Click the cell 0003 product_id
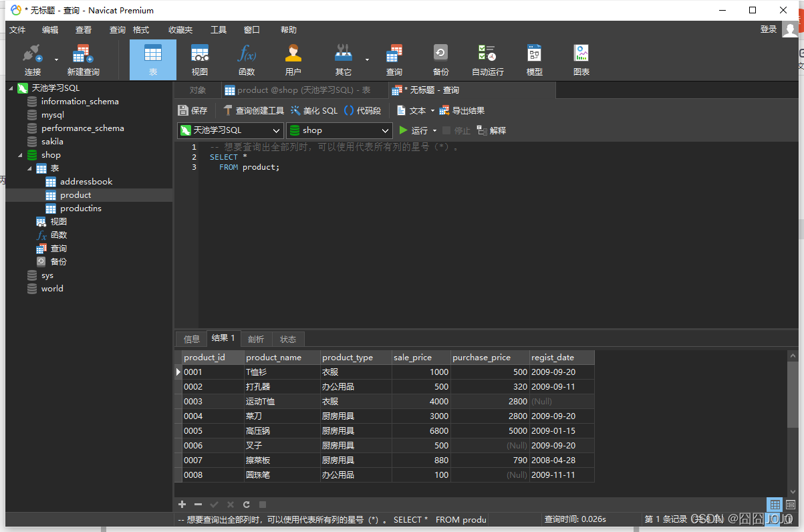This screenshot has width=804, height=532. 213,402
